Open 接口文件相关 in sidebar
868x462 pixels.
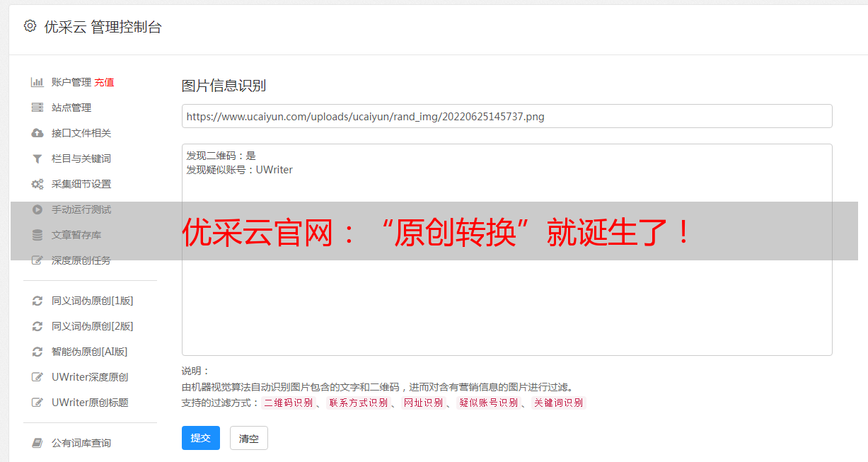(81, 133)
